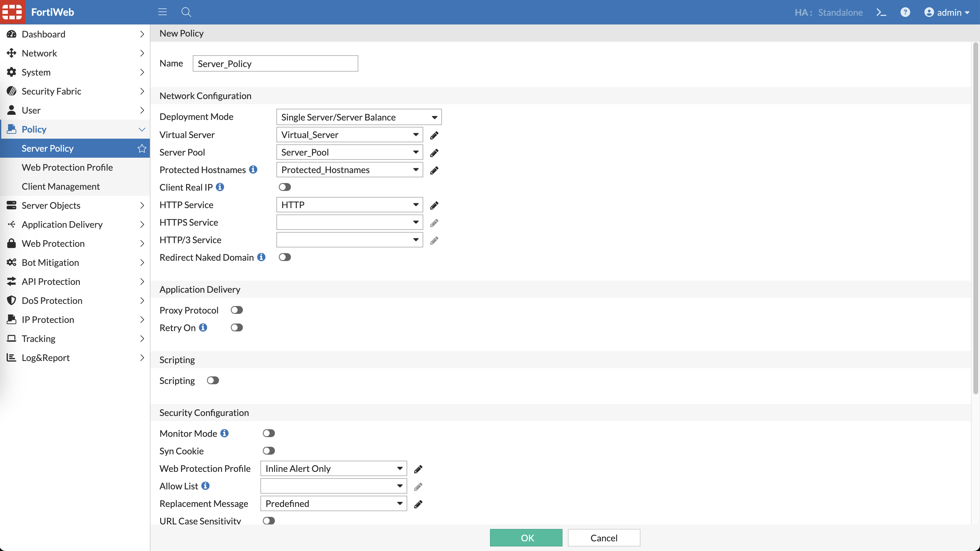
Task: Toggle Monitor Mode on
Action: (x=269, y=433)
